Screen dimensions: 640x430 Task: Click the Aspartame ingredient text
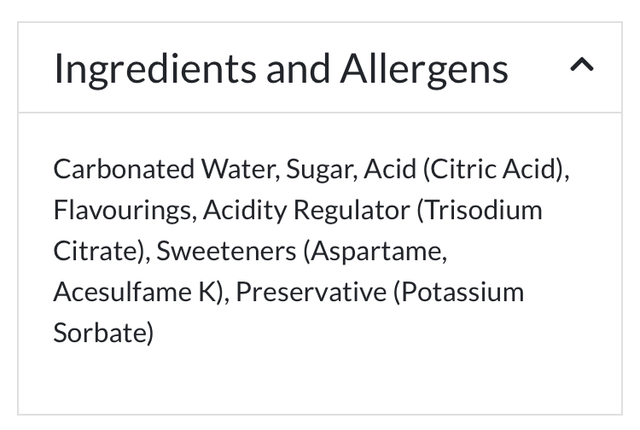click(378, 251)
